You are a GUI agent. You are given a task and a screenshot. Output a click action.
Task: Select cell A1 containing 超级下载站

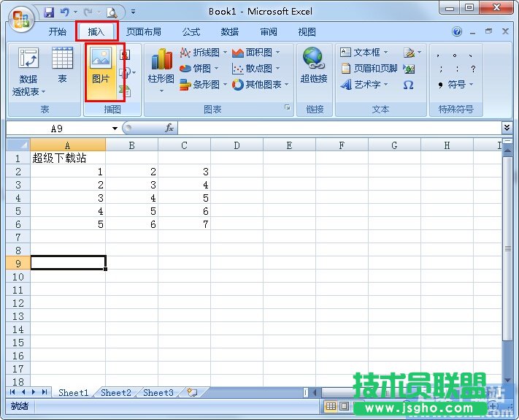click(x=68, y=158)
